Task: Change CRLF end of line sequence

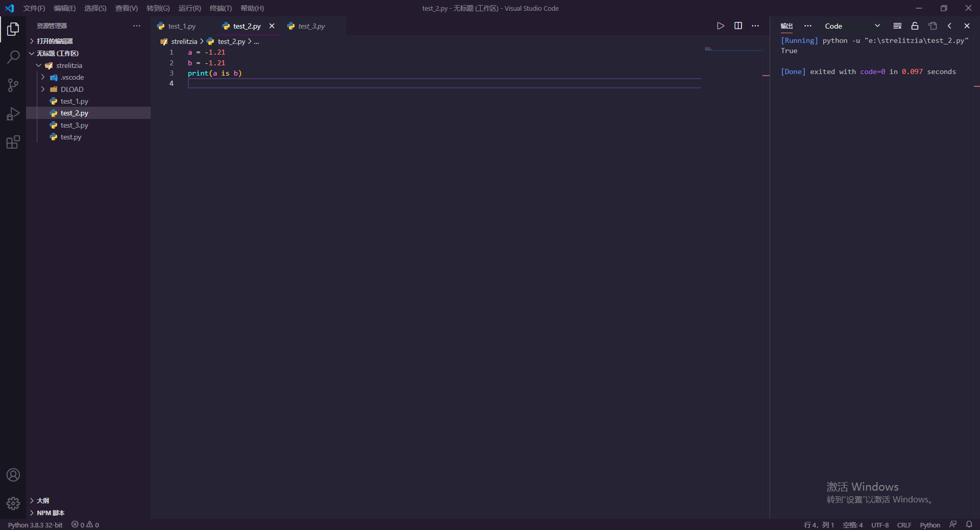Action: point(904,525)
